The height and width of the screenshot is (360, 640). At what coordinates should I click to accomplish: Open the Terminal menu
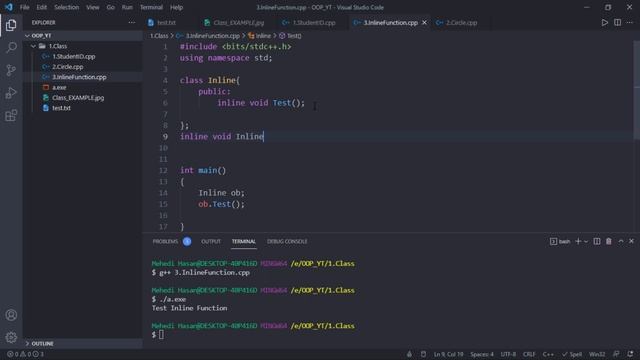[151, 7]
